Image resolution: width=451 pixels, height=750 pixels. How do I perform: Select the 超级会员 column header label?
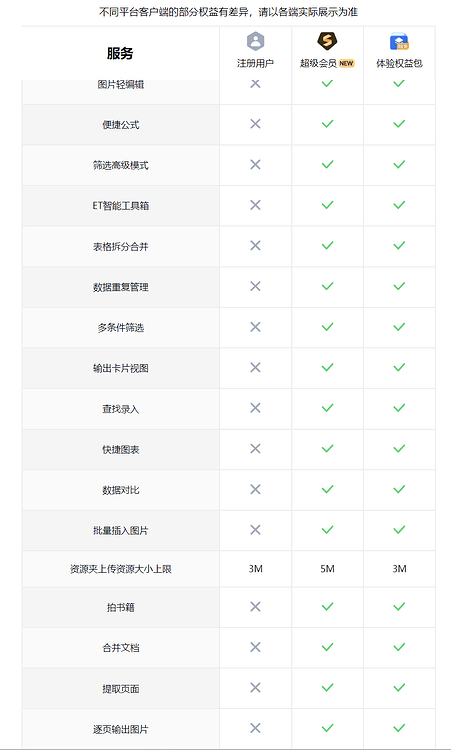click(319, 64)
